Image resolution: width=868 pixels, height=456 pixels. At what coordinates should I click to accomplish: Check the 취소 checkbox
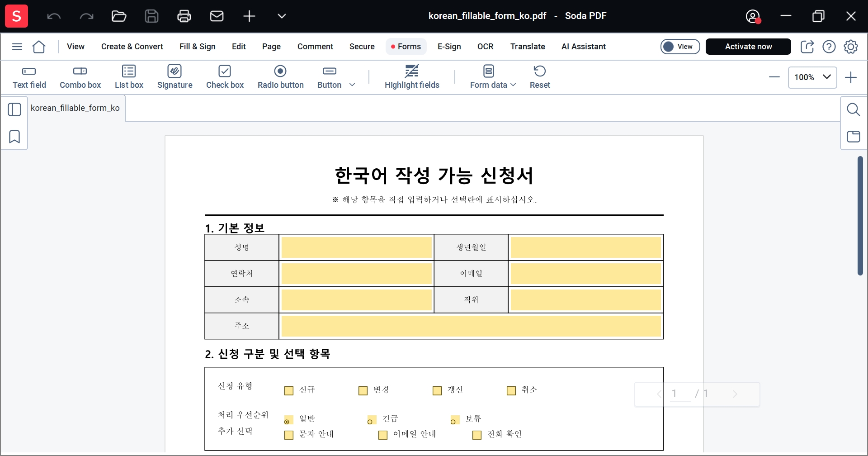tap(511, 391)
